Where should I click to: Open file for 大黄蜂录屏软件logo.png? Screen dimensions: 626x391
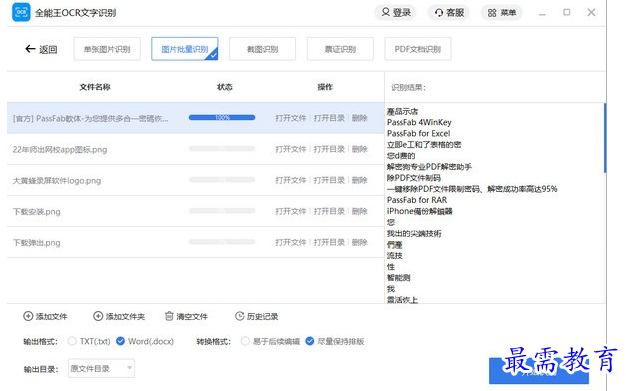tap(291, 180)
